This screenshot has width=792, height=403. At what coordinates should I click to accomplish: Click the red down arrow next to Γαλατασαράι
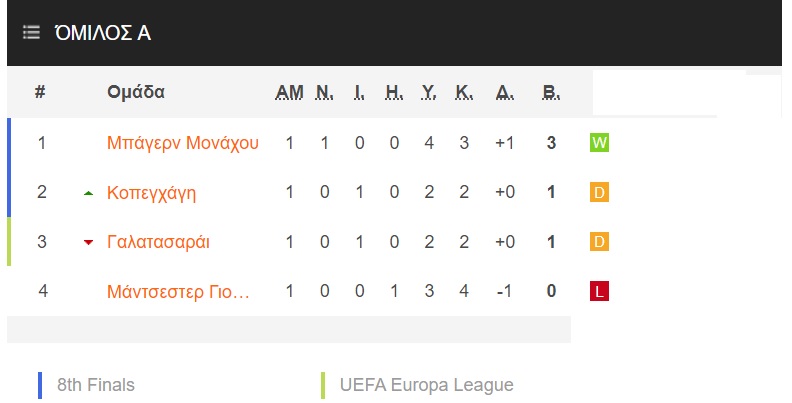(x=88, y=242)
